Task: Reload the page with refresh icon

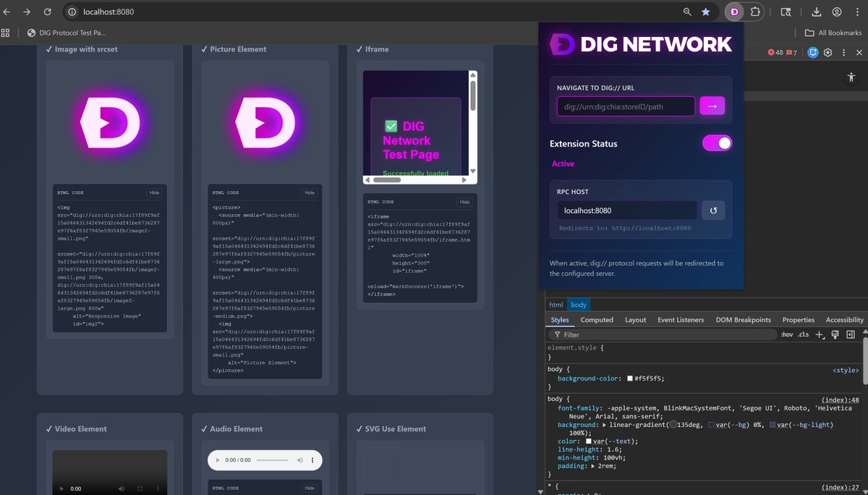Action: pos(48,12)
